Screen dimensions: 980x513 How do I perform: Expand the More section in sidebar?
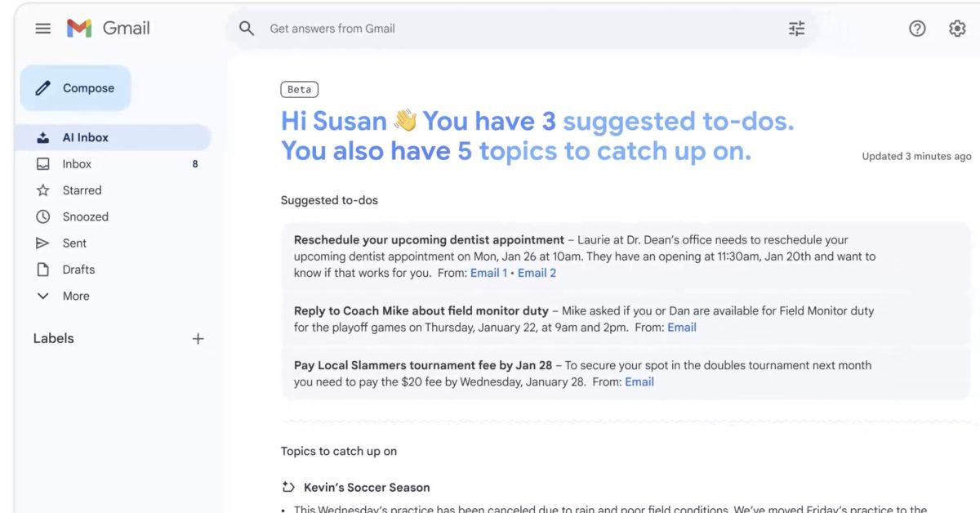[75, 297]
